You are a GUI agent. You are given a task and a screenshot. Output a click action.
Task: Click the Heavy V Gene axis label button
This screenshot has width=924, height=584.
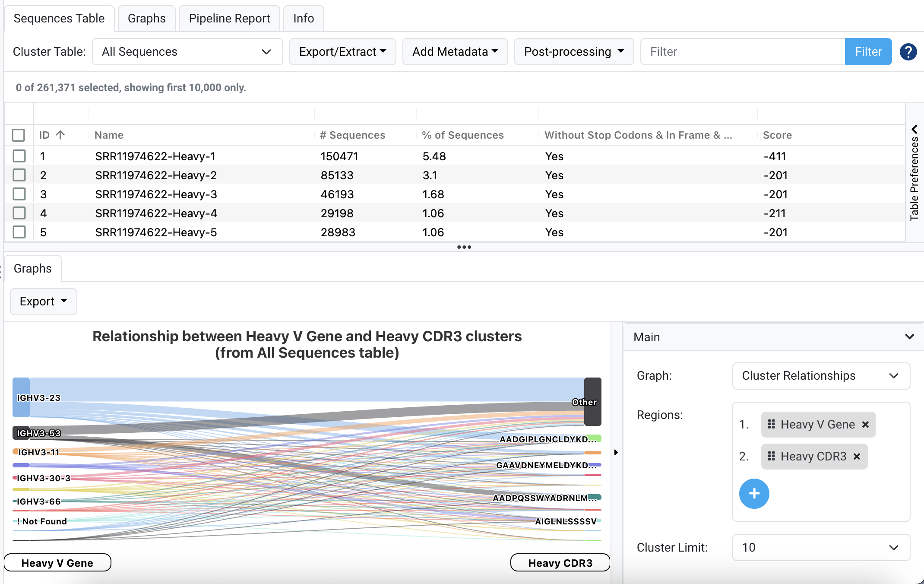(x=57, y=563)
